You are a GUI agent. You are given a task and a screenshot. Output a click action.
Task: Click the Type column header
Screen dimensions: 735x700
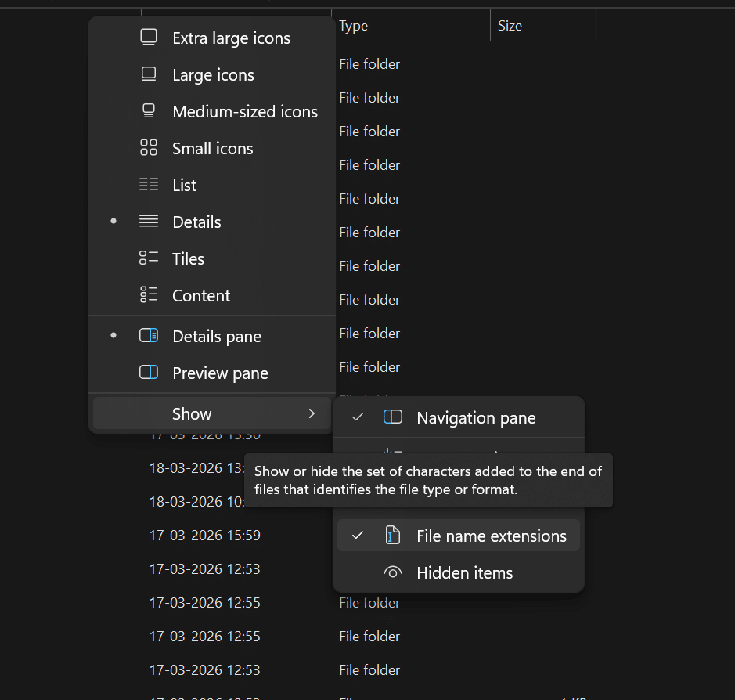(353, 25)
